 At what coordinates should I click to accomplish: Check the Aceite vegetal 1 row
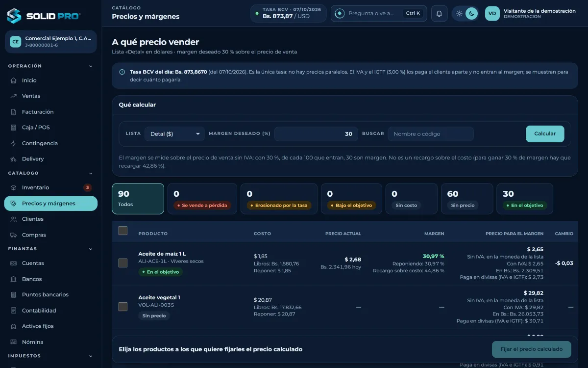pos(123,307)
